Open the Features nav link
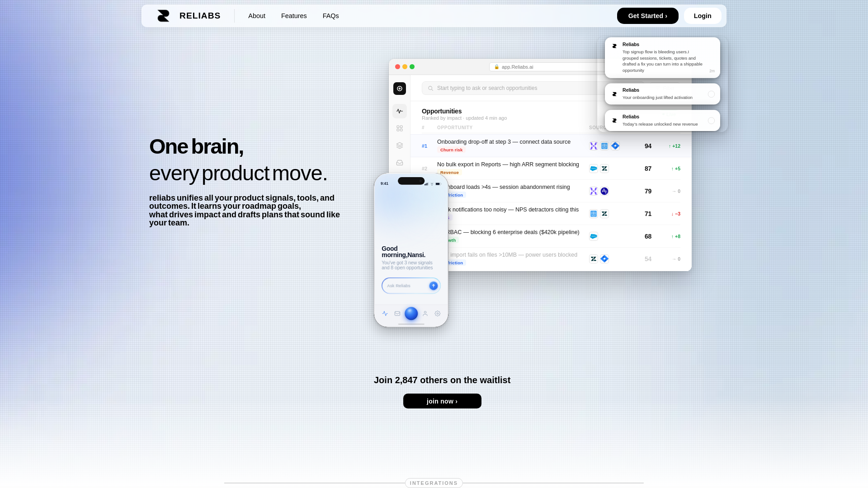 [x=294, y=16]
